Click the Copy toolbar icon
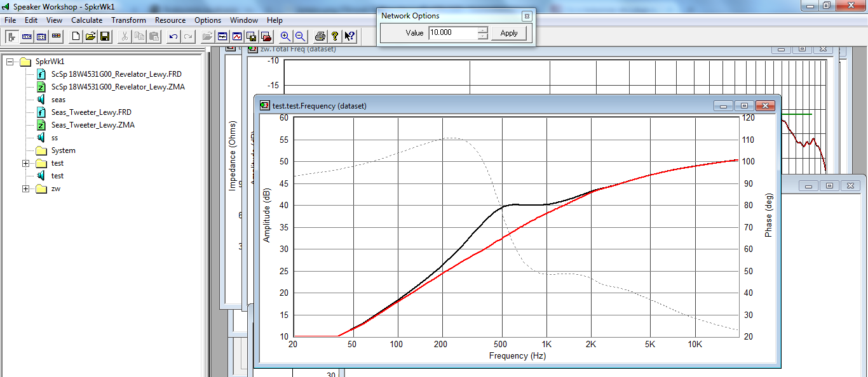 coord(139,36)
